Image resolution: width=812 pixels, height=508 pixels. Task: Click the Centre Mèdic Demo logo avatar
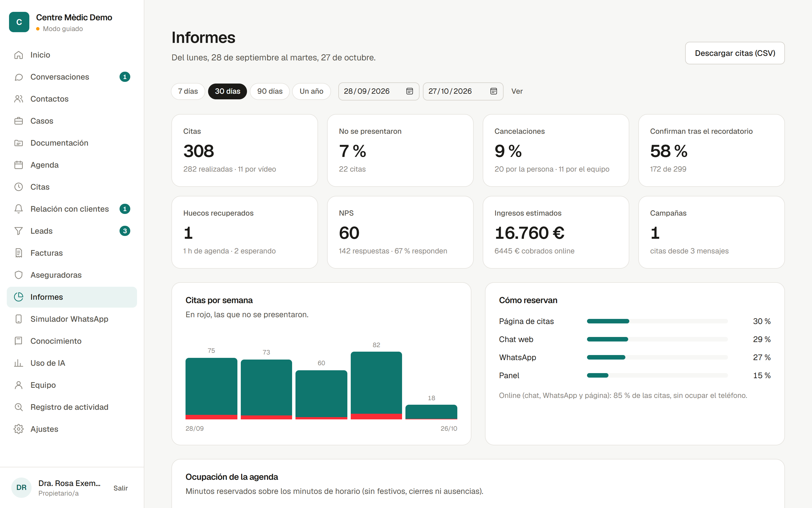[x=19, y=22]
